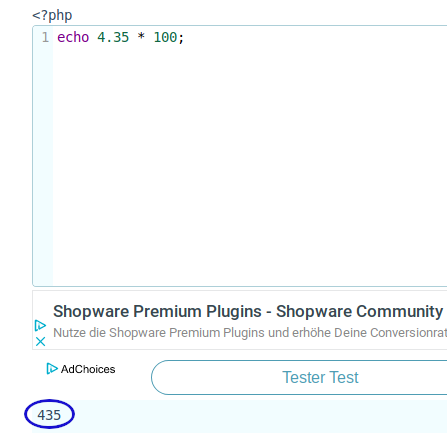Click the number 100 in the code
Screen dimensions: 447x433
165,37
